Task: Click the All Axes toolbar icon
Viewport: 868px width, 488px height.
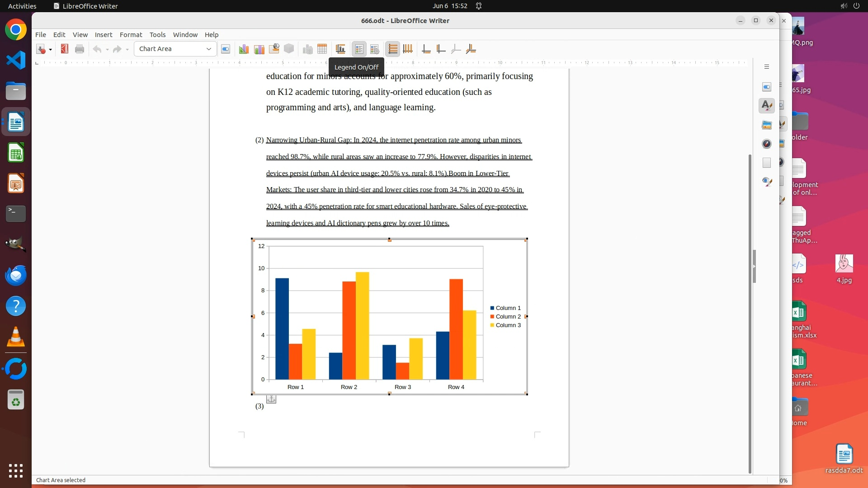Action: click(471, 49)
